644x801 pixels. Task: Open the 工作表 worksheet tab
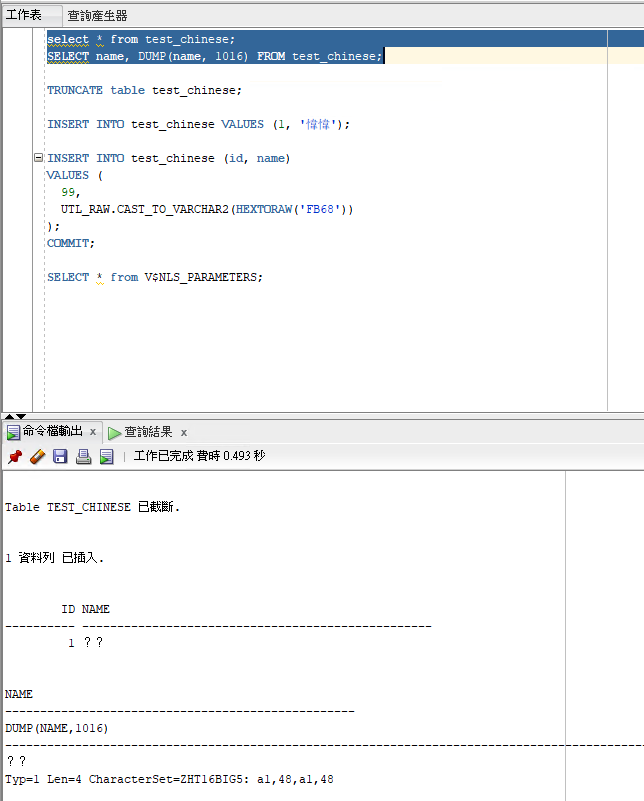[x=24, y=15]
